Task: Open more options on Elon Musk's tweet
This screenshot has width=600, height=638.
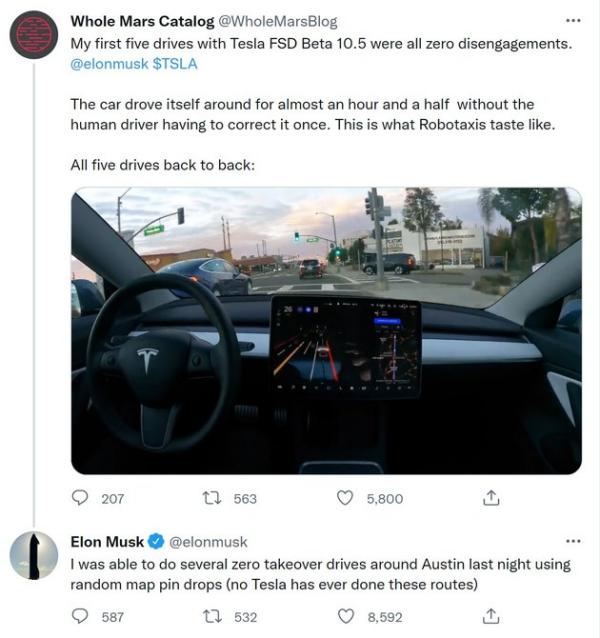Action: (573, 541)
